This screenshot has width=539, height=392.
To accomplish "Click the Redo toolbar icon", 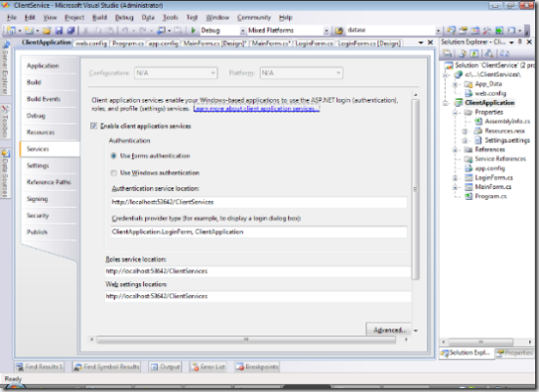I will pos(143,30).
